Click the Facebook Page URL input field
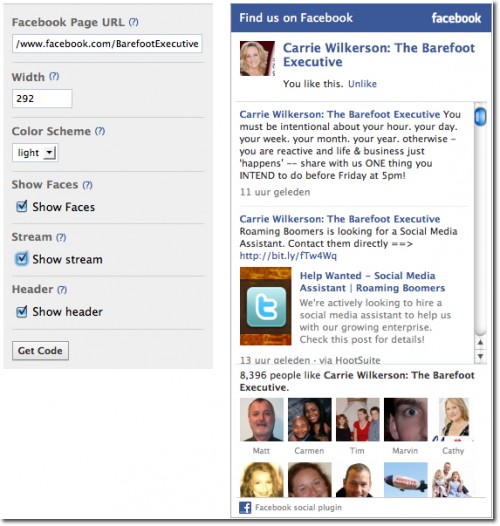This screenshot has width=500, height=526. pyautogui.click(x=107, y=44)
